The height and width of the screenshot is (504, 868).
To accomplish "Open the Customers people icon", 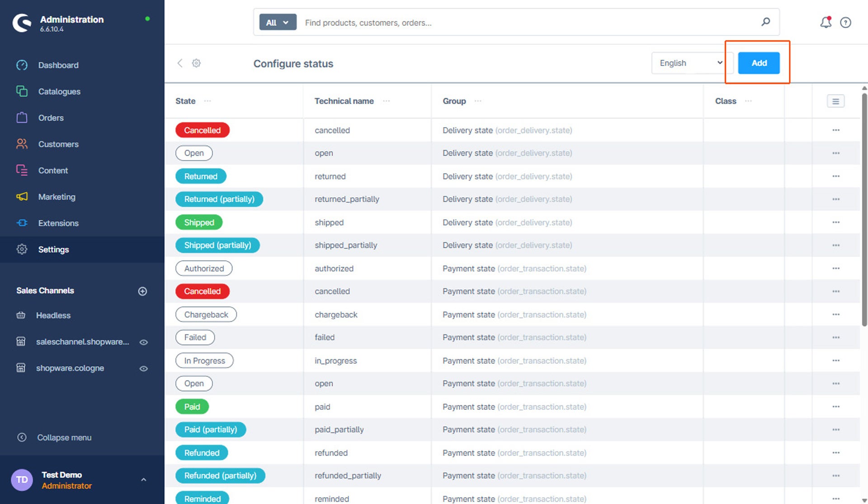I will pos(22,144).
